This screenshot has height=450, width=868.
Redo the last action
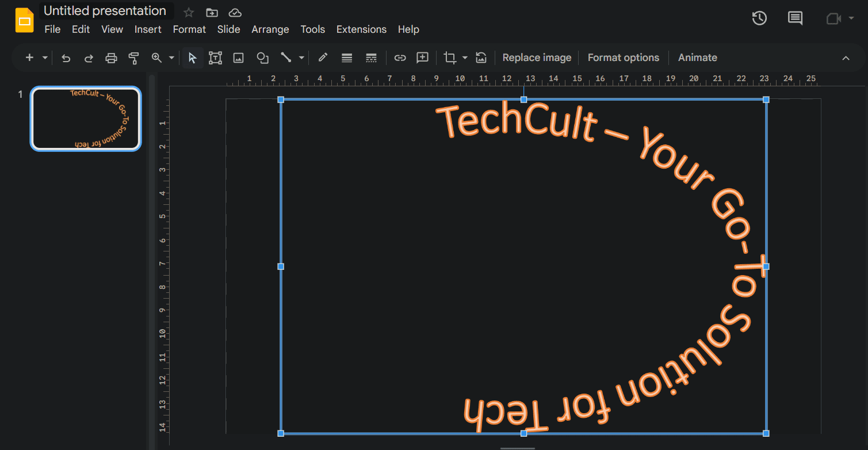click(x=89, y=58)
